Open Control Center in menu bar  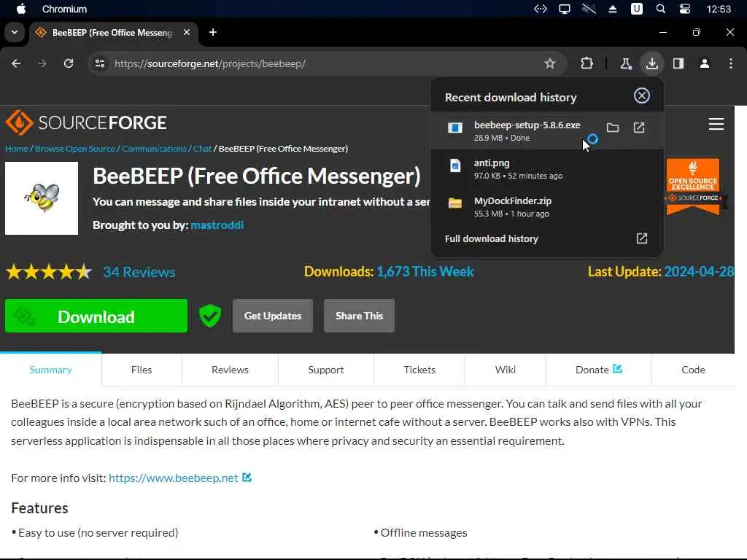[x=685, y=9]
